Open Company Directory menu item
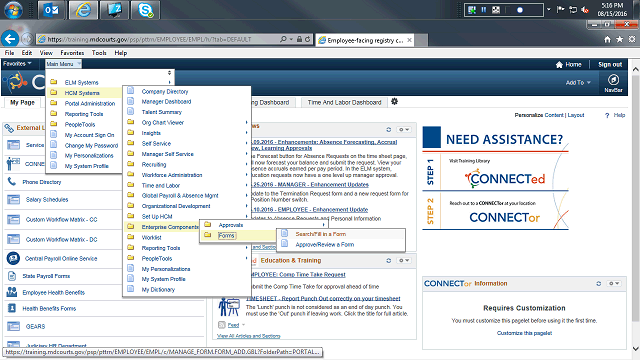The height and width of the screenshot is (360, 640). [x=165, y=91]
